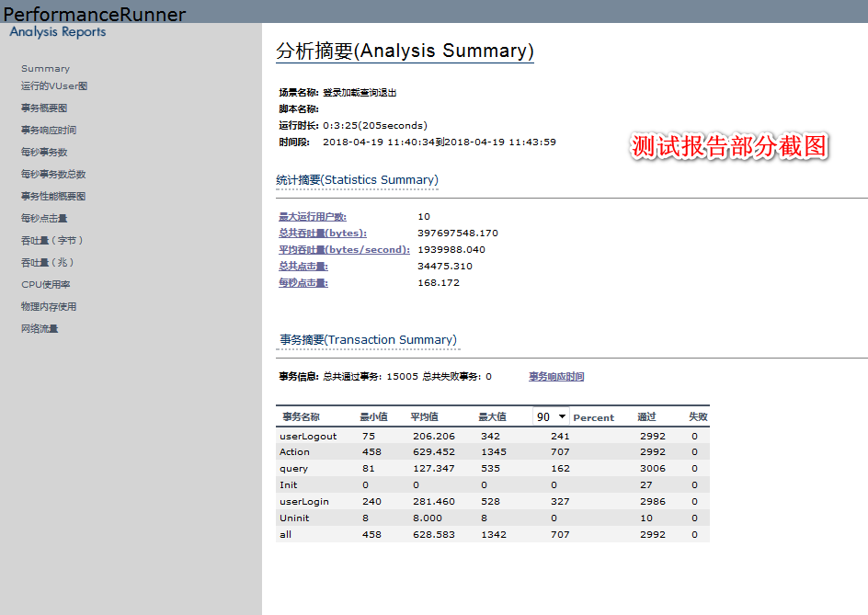Screen dimensions: 868x615
Task: Expand the 90 Percent dropdown
Action: 551,416
